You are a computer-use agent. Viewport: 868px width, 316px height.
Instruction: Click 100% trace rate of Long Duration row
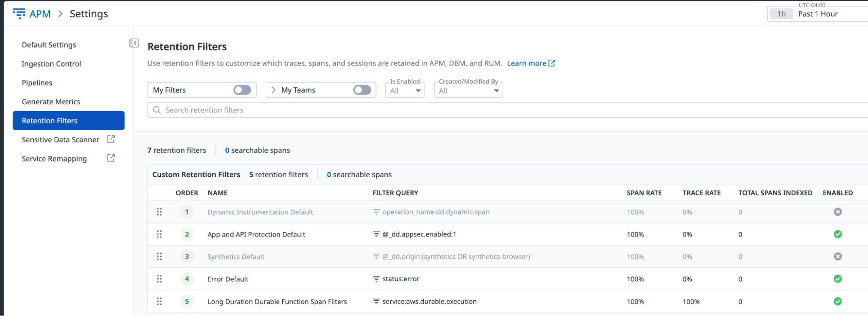coord(691,302)
